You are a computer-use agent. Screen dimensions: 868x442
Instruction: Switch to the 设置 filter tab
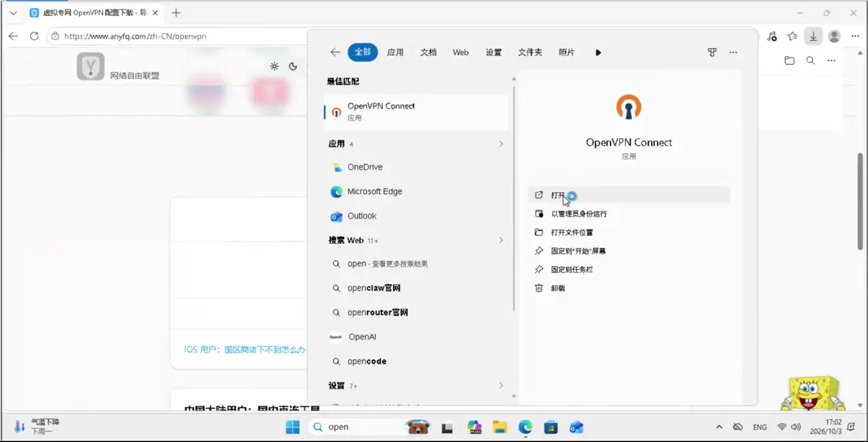pyautogui.click(x=493, y=52)
